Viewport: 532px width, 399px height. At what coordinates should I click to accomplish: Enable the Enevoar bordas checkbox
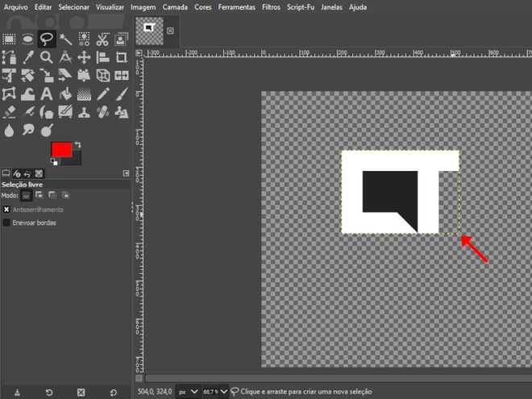pyautogui.click(x=6, y=222)
